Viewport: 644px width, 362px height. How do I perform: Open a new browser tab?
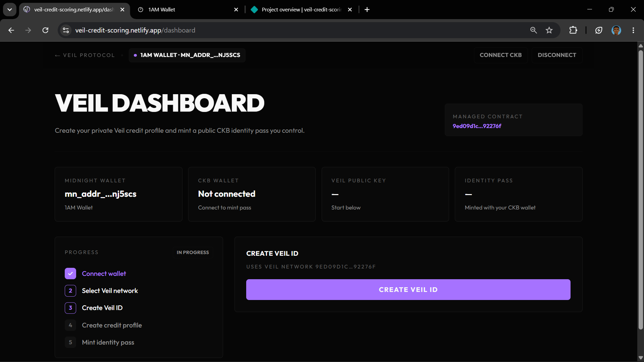367,9
